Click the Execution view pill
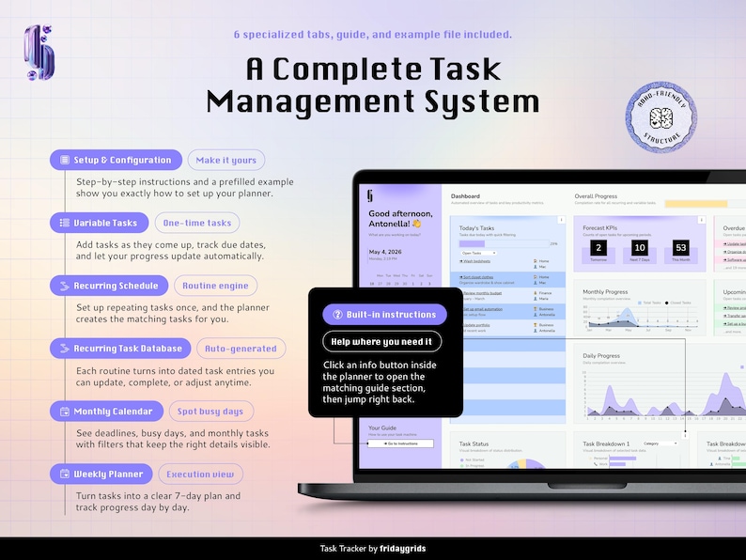Screen dimensions: 746x560 coord(200,474)
